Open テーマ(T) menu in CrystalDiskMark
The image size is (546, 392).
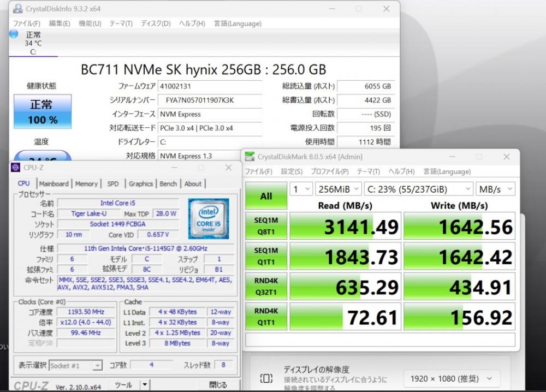tap(369, 171)
